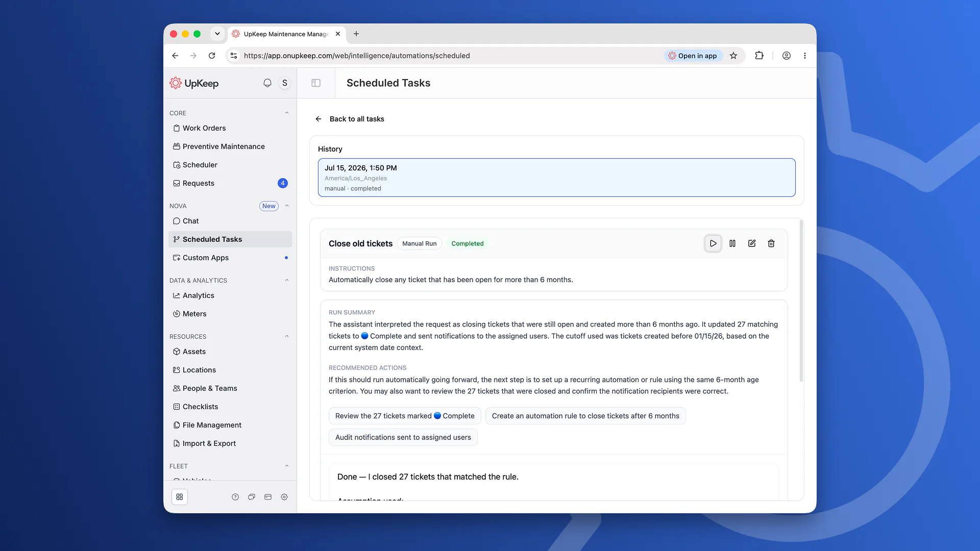Reload the page
This screenshot has width=980, height=551.
(212, 56)
